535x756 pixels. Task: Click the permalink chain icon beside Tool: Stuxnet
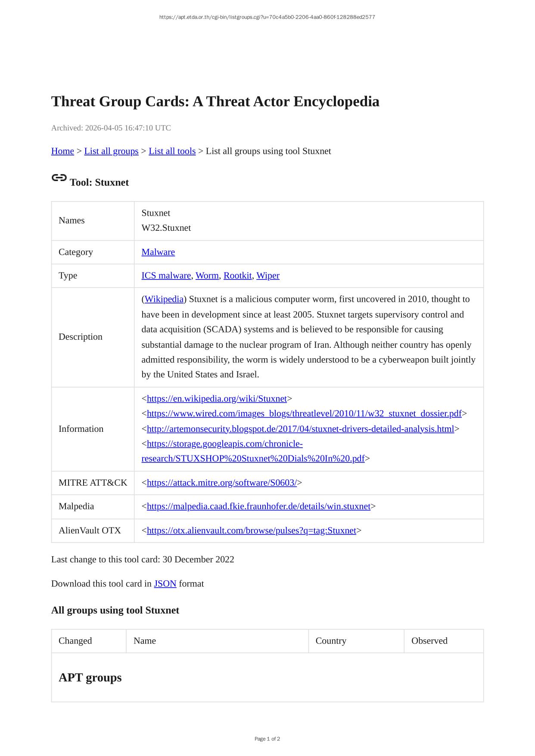(59, 178)
